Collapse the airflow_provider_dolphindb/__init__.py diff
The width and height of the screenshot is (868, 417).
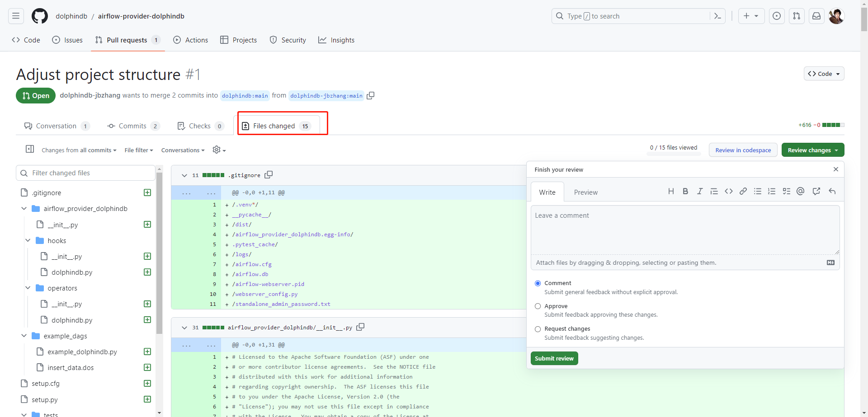184,328
